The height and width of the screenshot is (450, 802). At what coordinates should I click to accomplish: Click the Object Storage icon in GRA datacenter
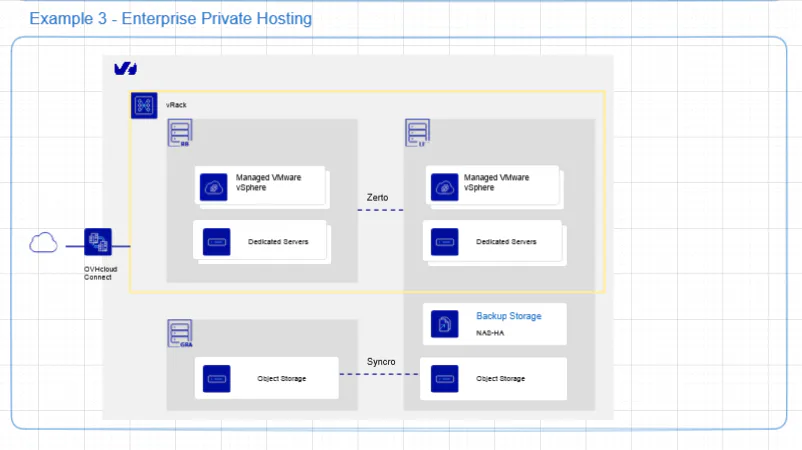[216, 379]
